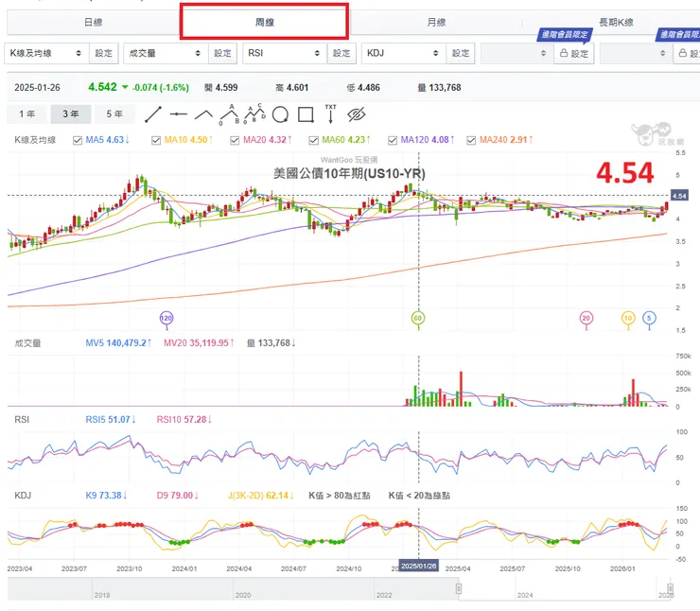Open 設定 for RSI
This screenshot has height=611, width=700.
click(341, 53)
